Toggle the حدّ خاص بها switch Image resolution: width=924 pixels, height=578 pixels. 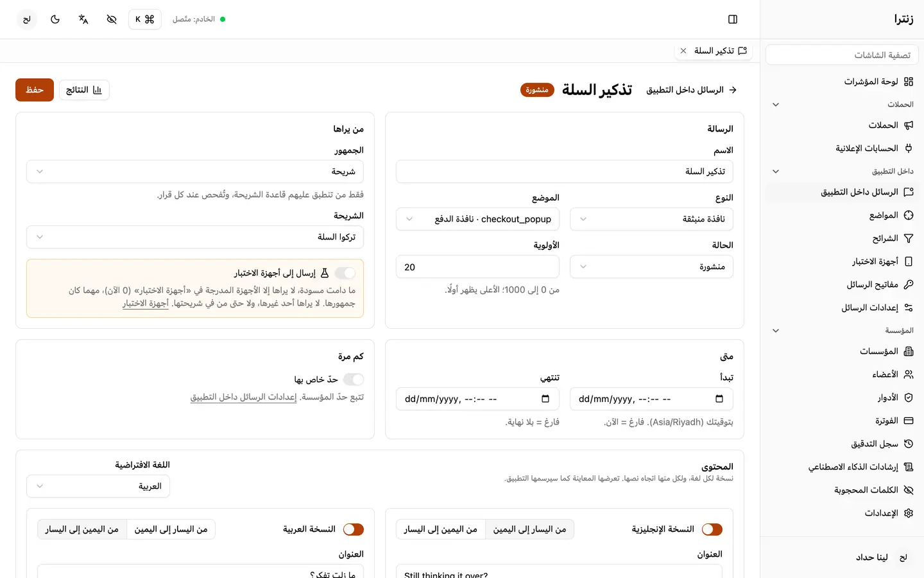coord(354,380)
